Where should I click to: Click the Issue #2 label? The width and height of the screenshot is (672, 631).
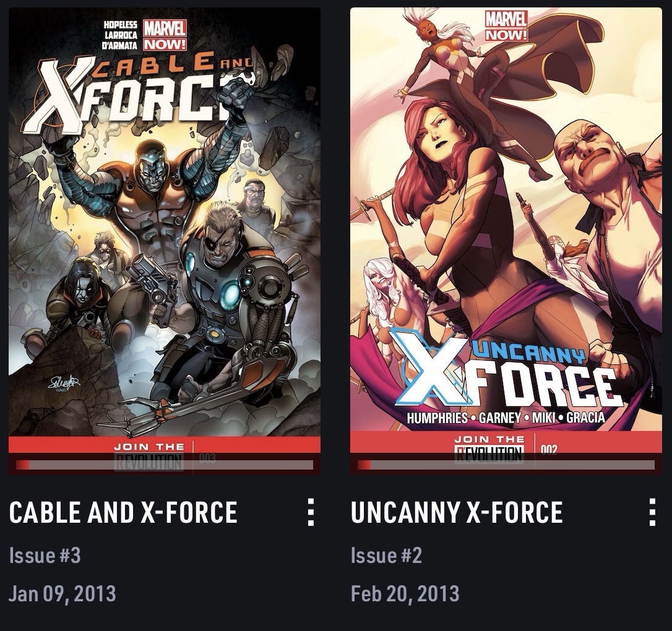(x=387, y=556)
